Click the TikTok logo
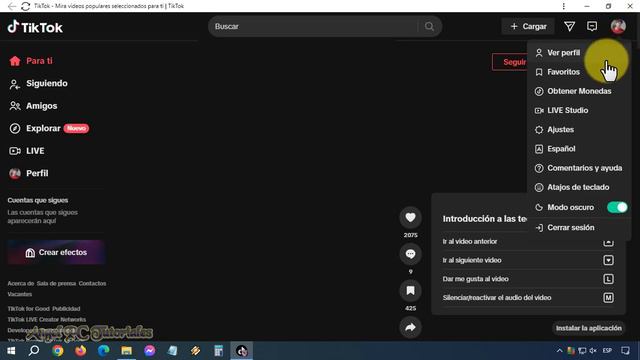The width and height of the screenshot is (640, 360). (x=35, y=27)
